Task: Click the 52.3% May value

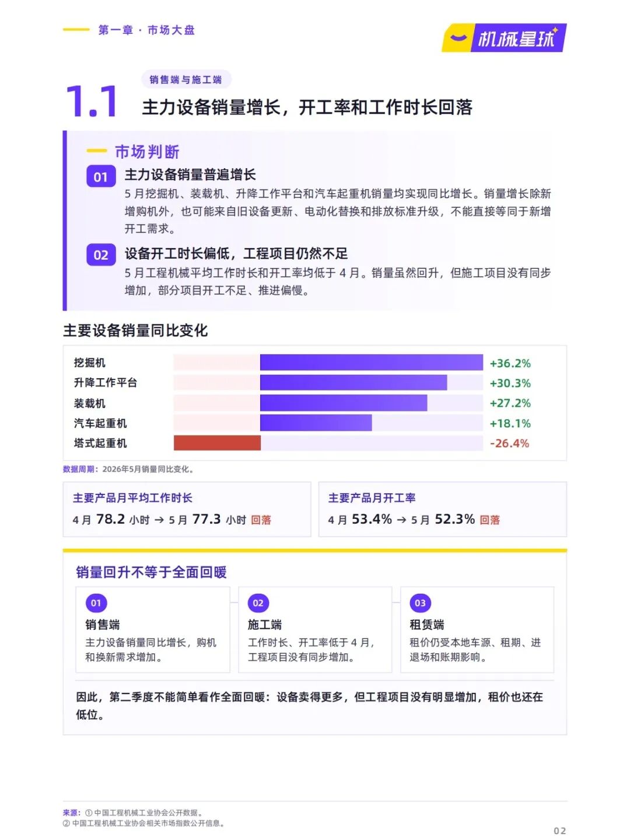Action: click(454, 520)
